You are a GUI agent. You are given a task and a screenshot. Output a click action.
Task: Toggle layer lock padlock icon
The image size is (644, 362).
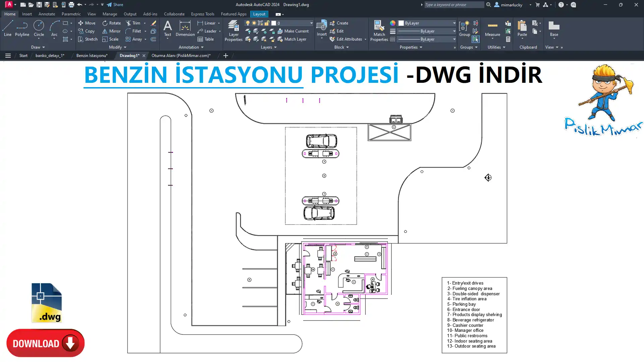267,23
